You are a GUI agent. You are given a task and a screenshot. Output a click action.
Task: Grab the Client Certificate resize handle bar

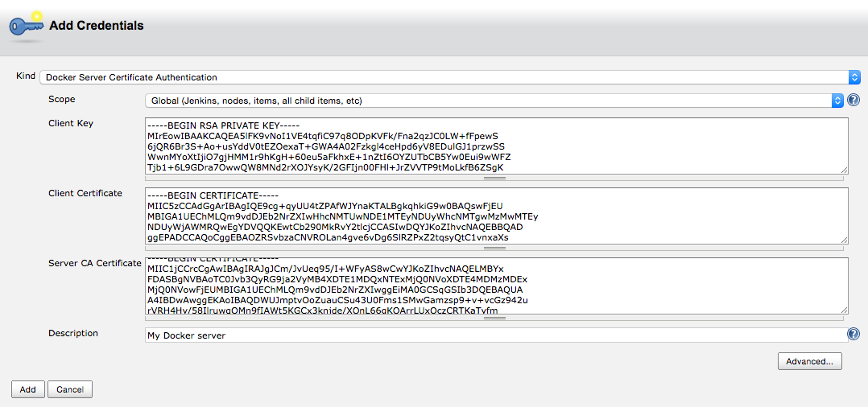point(494,249)
